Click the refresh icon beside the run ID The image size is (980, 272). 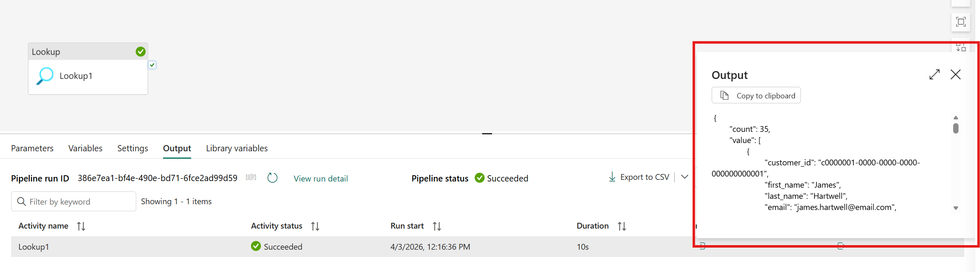[272, 178]
